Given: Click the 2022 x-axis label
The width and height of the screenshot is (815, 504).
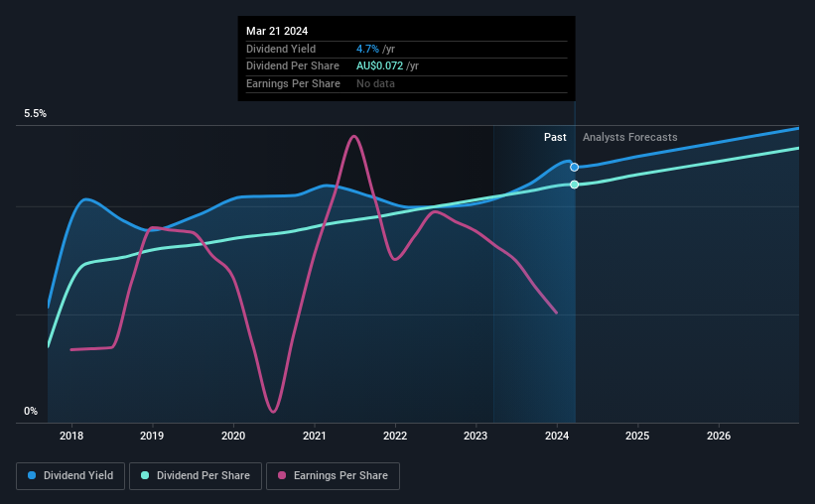Looking at the screenshot, I should [x=395, y=436].
